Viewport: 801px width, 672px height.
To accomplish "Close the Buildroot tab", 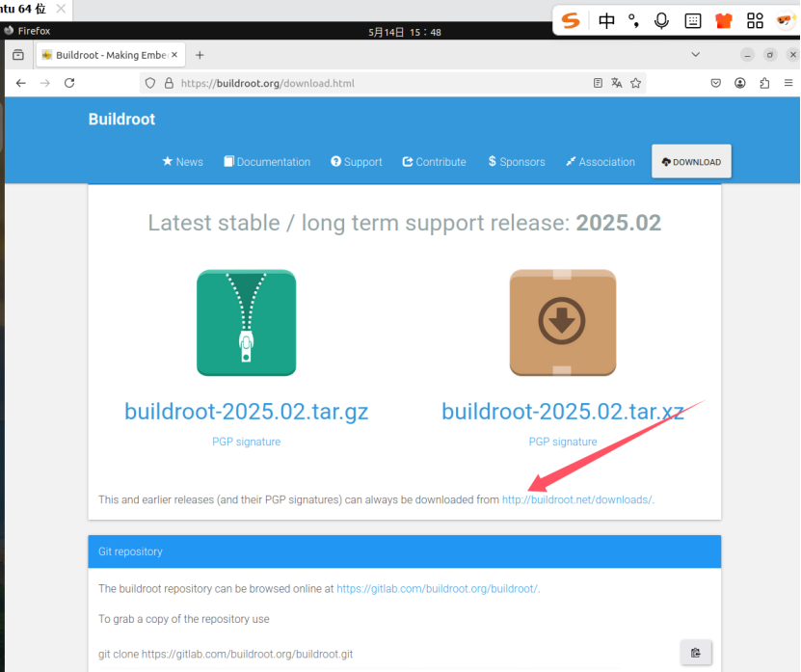I will pos(174,55).
